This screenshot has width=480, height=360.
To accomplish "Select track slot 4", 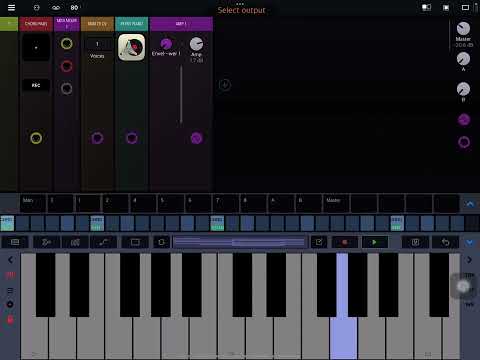I will [143, 203].
